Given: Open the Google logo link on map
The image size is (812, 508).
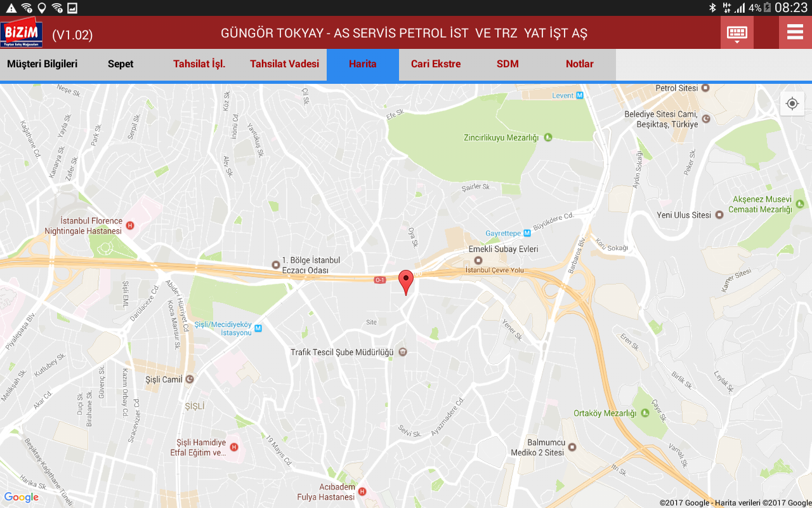Looking at the screenshot, I should tap(22, 497).
